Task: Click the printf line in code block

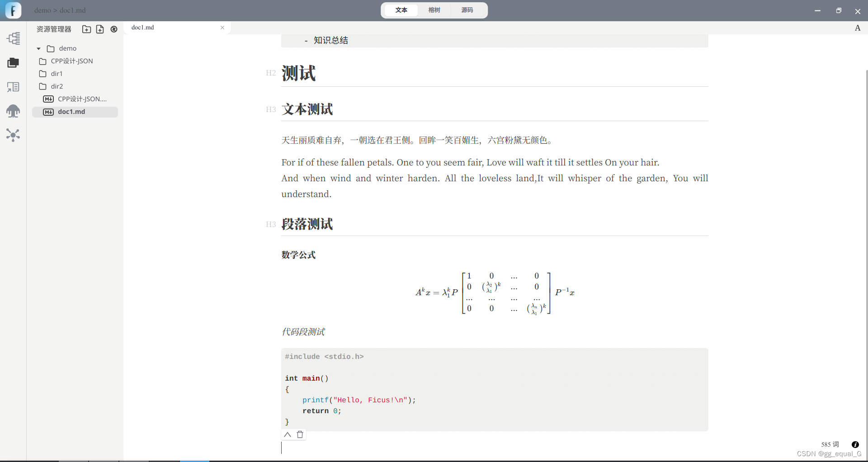Action: (359, 400)
